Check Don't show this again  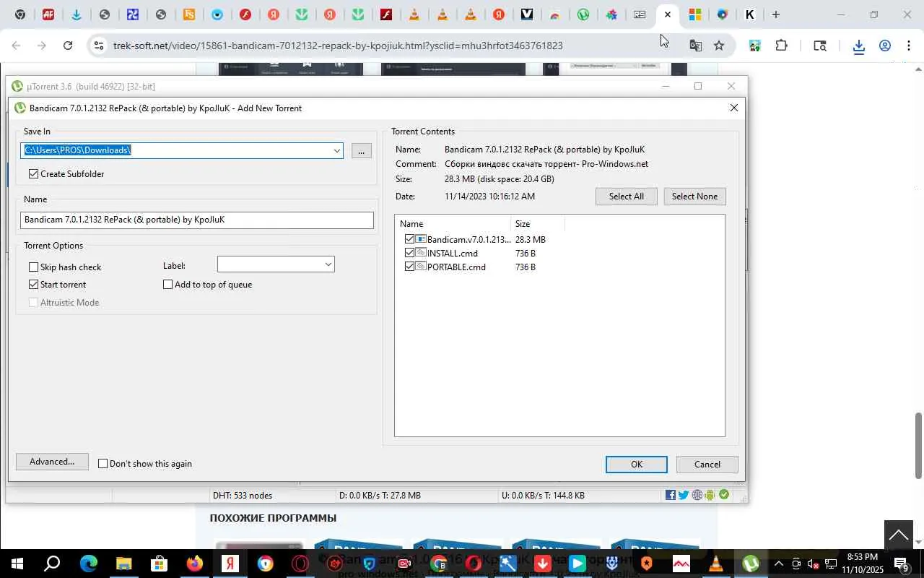click(x=103, y=464)
